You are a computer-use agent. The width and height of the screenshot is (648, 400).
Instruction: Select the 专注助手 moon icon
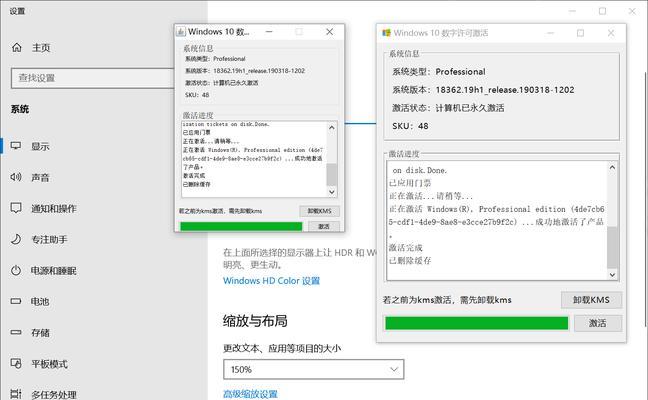(16, 239)
